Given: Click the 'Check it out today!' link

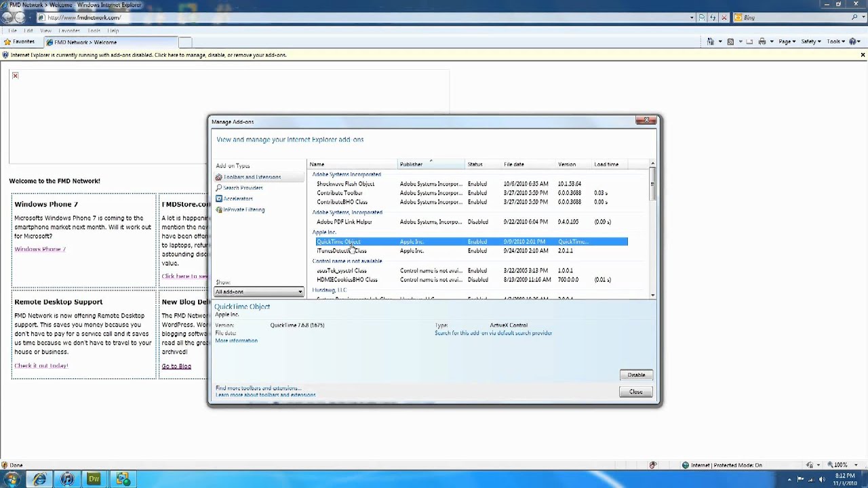Looking at the screenshot, I should tap(41, 366).
